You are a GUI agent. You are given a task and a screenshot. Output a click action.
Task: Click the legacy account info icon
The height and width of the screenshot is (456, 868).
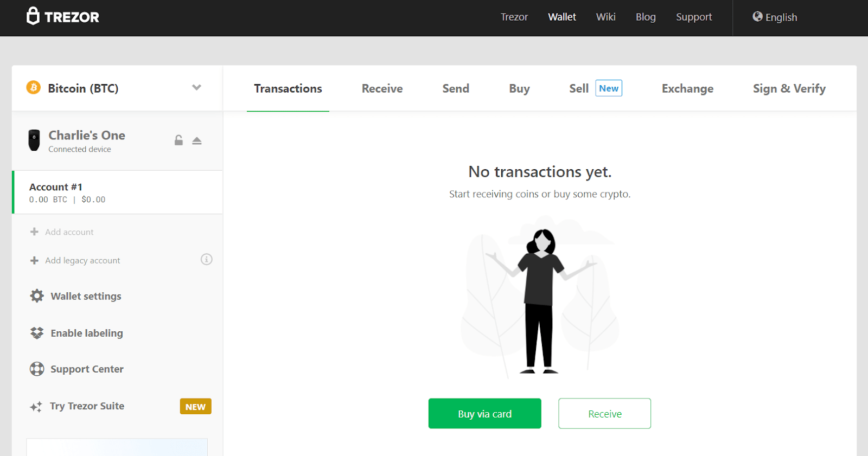pos(206,260)
